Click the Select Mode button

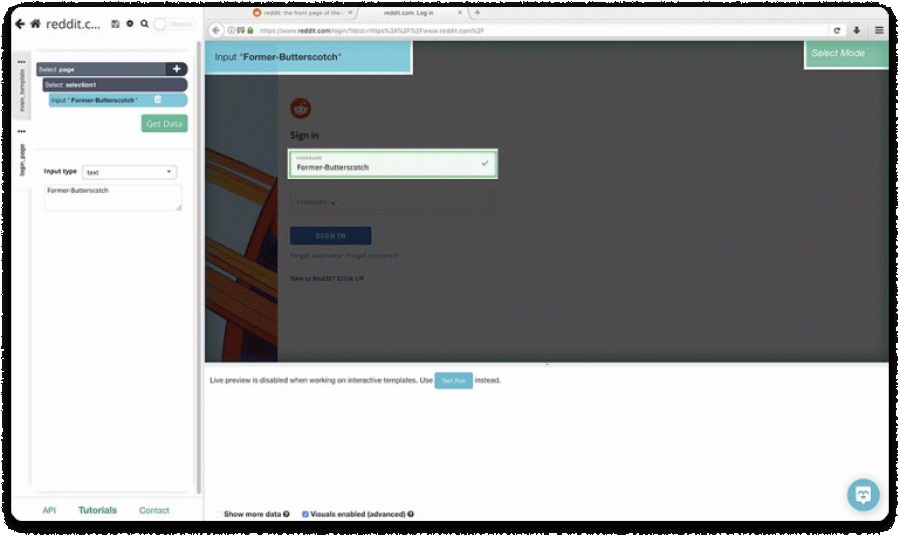click(x=847, y=54)
